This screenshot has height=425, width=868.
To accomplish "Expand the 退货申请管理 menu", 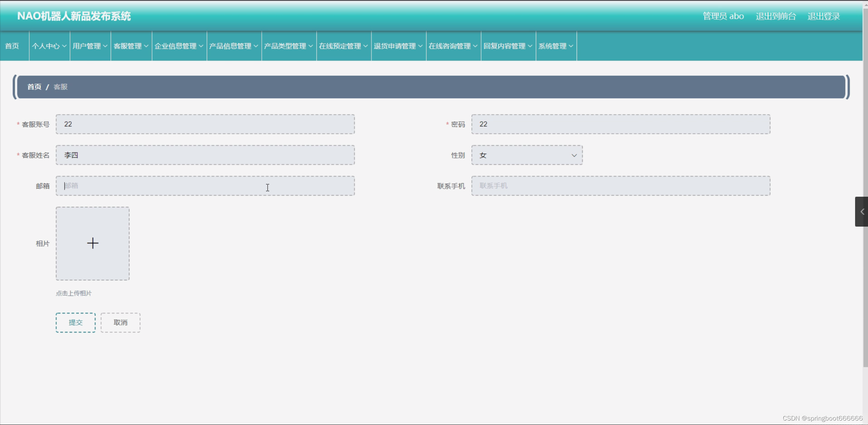I will [398, 46].
